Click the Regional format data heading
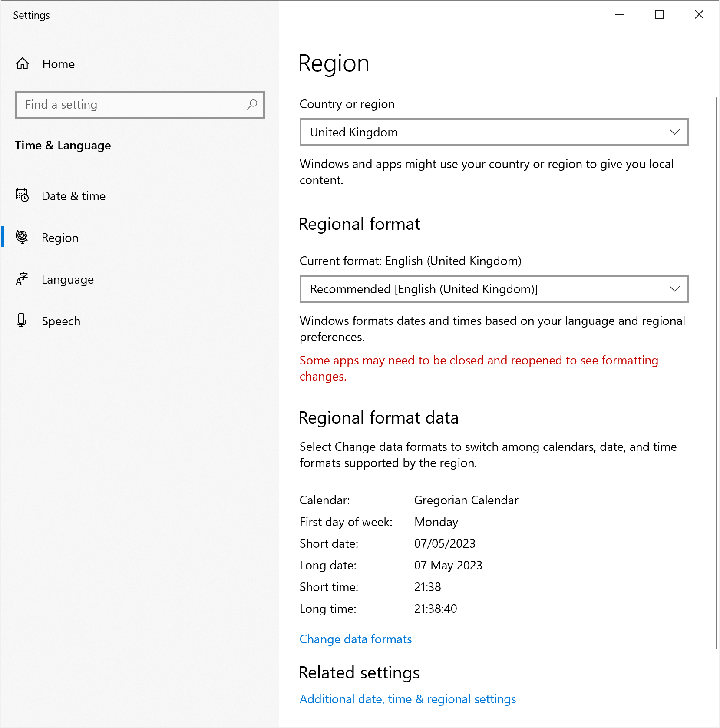720x728 pixels. [379, 417]
